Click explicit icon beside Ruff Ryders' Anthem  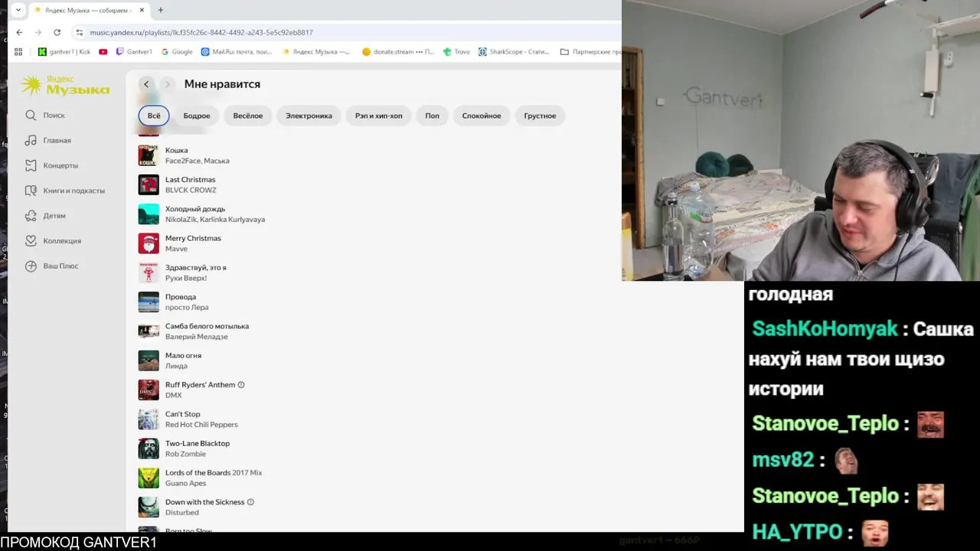(x=241, y=385)
